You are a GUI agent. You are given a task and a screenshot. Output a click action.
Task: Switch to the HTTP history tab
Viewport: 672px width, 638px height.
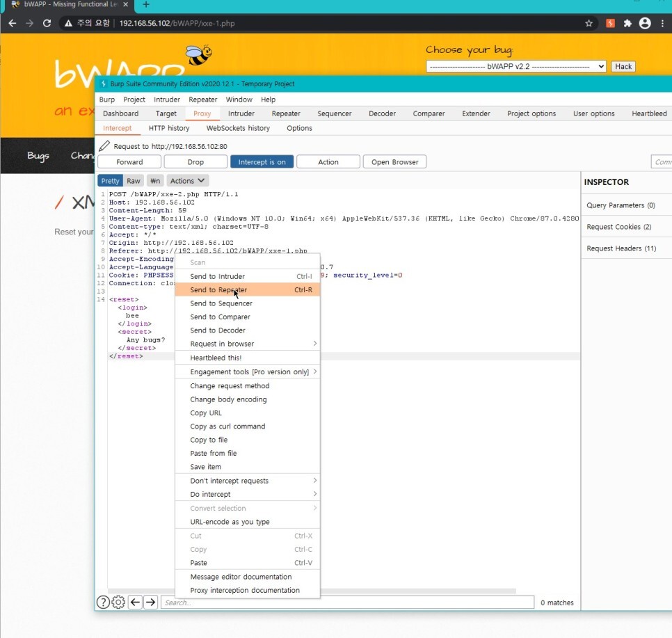tap(169, 128)
